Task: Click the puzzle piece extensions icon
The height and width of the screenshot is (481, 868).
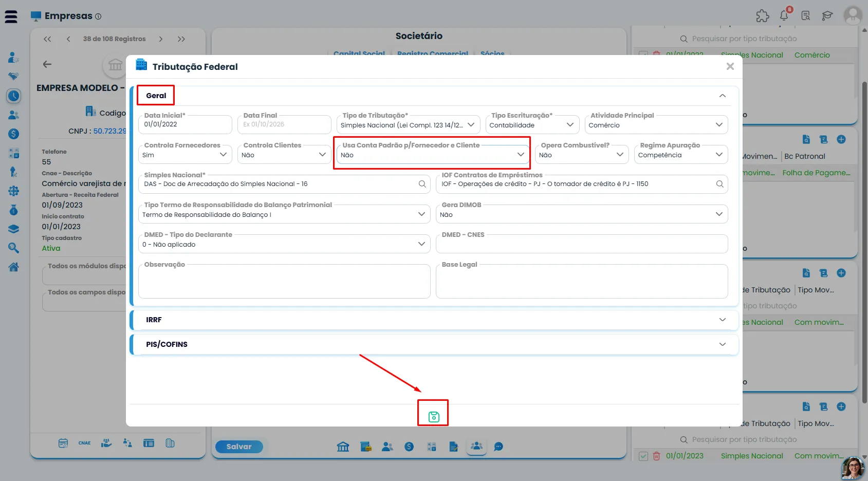Action: click(x=762, y=16)
